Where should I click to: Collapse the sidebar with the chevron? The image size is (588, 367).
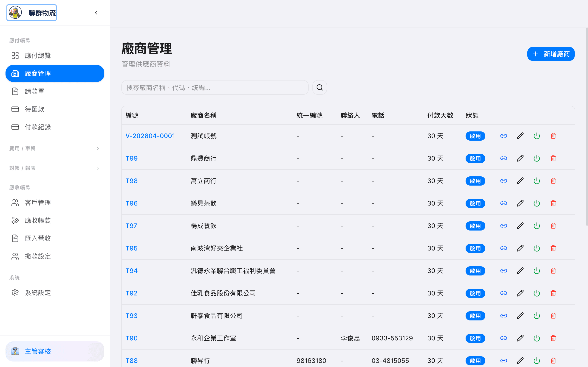coord(96,12)
